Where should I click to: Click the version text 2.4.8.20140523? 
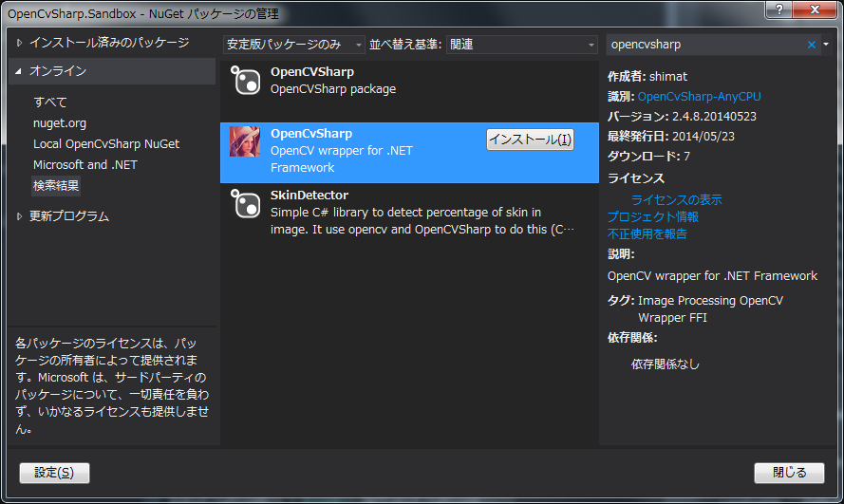714,117
